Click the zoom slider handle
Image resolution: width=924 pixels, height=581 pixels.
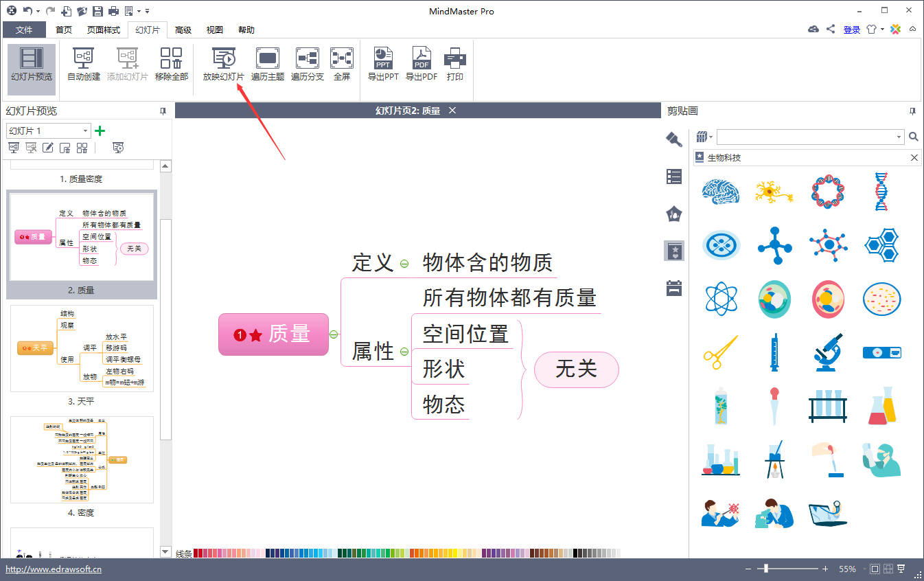coord(766,569)
